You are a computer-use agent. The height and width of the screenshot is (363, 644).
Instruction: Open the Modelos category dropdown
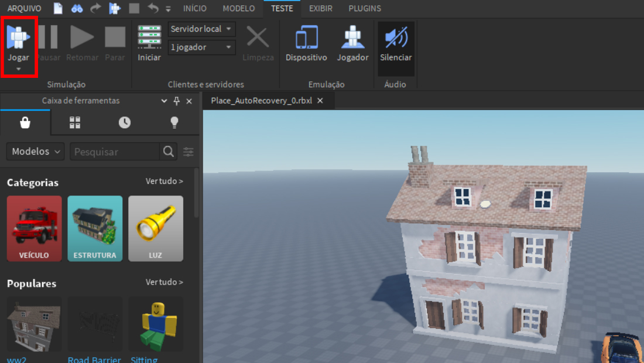(x=35, y=152)
